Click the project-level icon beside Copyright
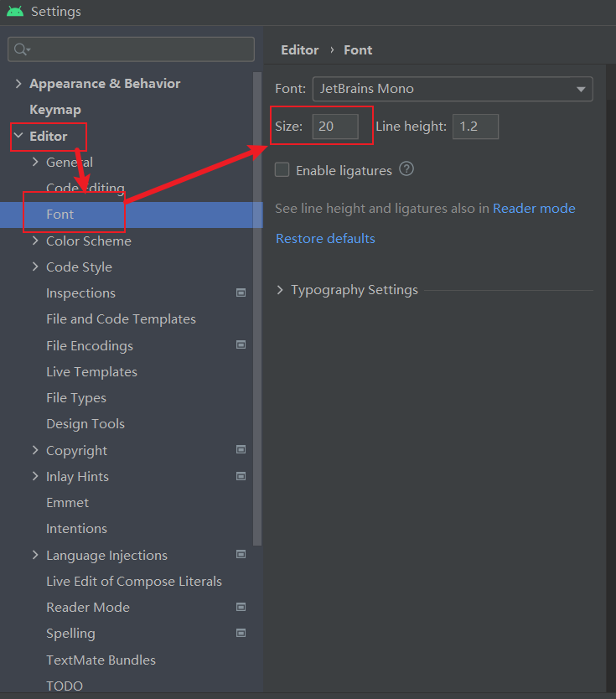The image size is (616, 699). (x=241, y=450)
